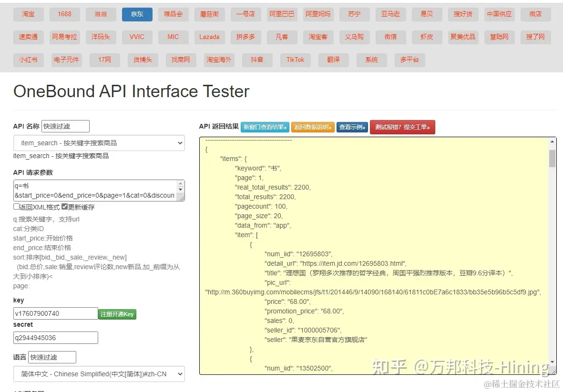563x392 pixels.
Task: Click the request parameters scroll up arrow
Action: tap(181, 184)
